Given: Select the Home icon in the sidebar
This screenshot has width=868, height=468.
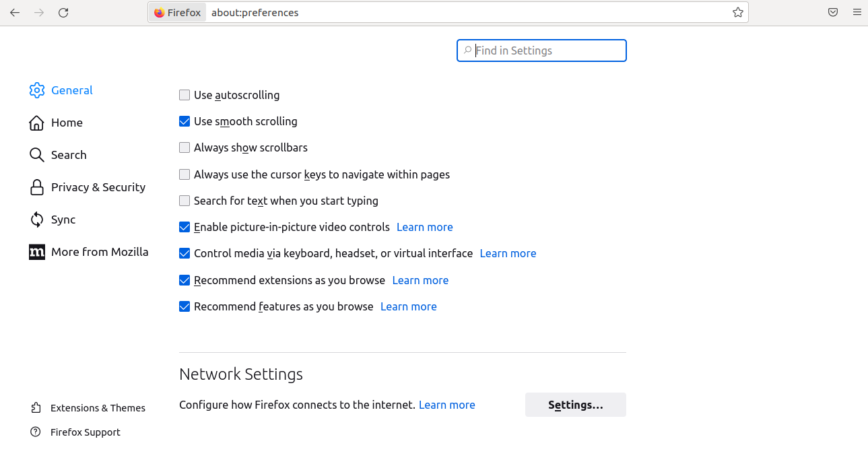Looking at the screenshot, I should (x=37, y=122).
